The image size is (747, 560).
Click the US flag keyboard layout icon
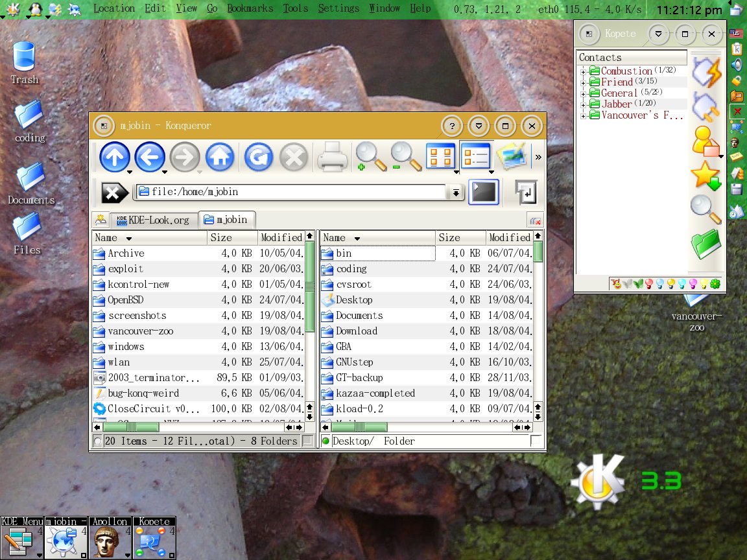coord(736,33)
